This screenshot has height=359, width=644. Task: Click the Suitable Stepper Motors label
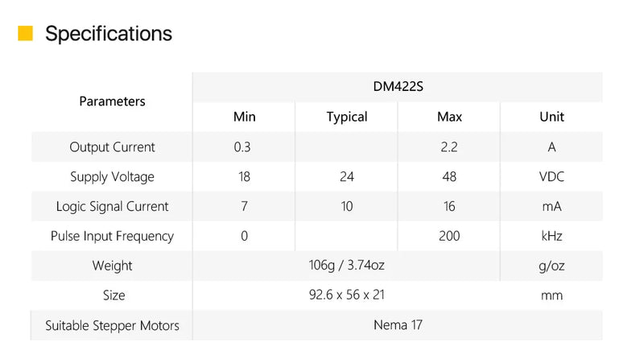point(112,325)
